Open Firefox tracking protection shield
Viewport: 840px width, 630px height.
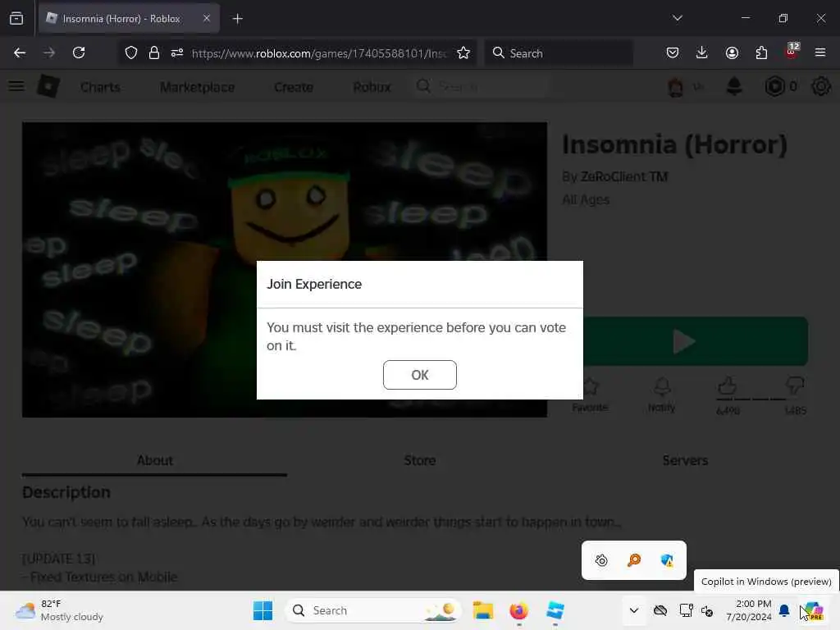131,52
